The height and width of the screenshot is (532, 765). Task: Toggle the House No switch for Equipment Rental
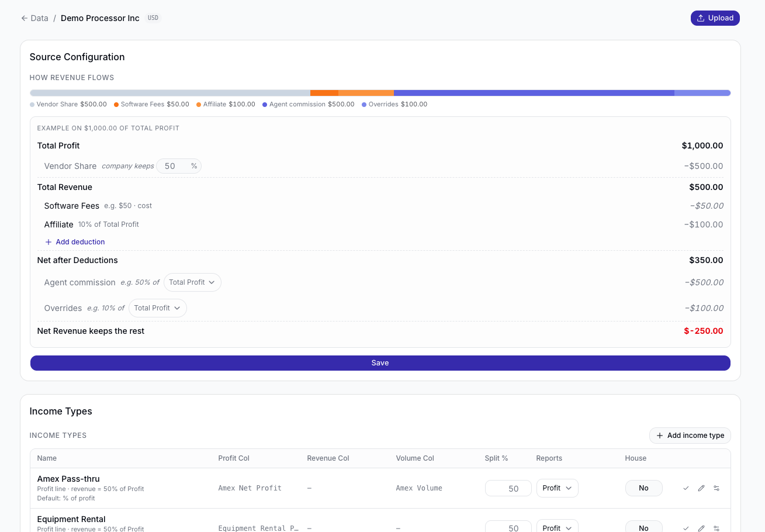[643, 526]
